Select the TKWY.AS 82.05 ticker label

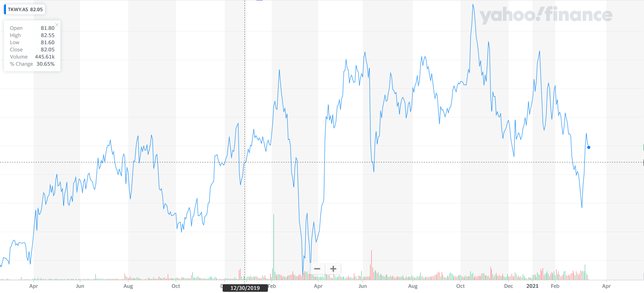click(x=25, y=10)
